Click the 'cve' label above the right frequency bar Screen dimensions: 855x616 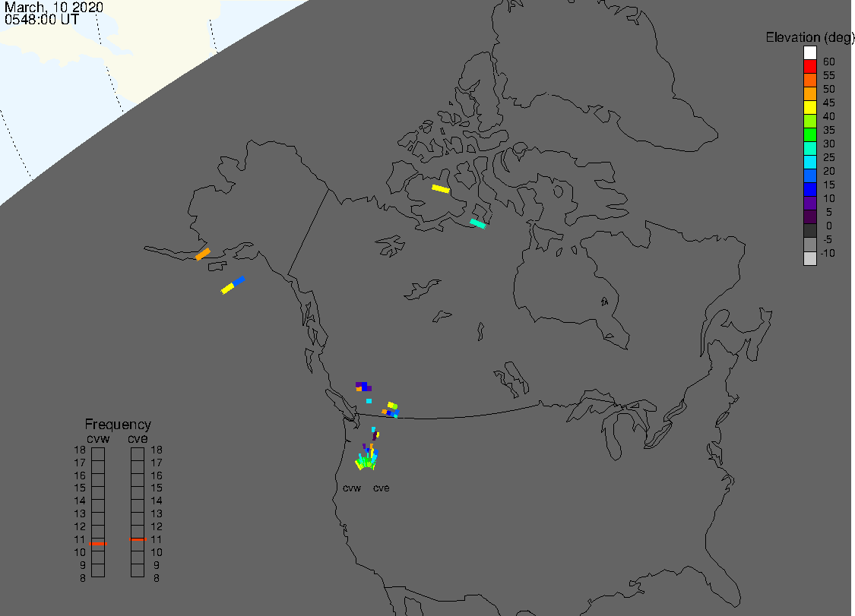[138, 439]
